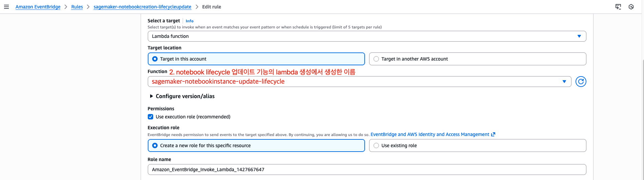Image resolution: width=644 pixels, height=180 pixels.
Task: Open the Lambda function target type dropdown
Action: (367, 36)
